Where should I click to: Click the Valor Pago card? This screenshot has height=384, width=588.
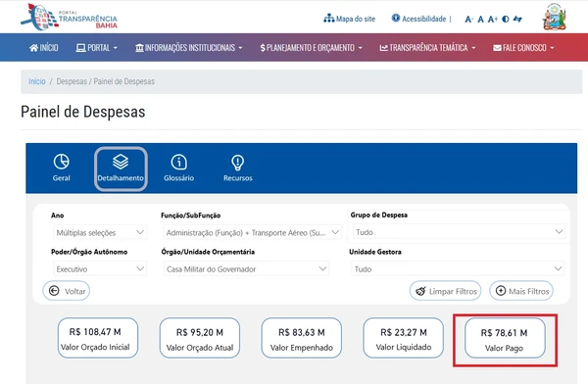(x=505, y=339)
